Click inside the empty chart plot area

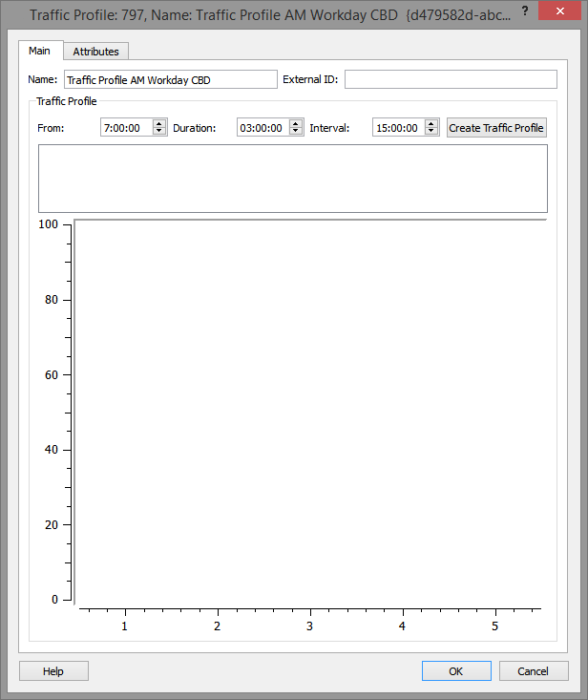[x=309, y=411]
